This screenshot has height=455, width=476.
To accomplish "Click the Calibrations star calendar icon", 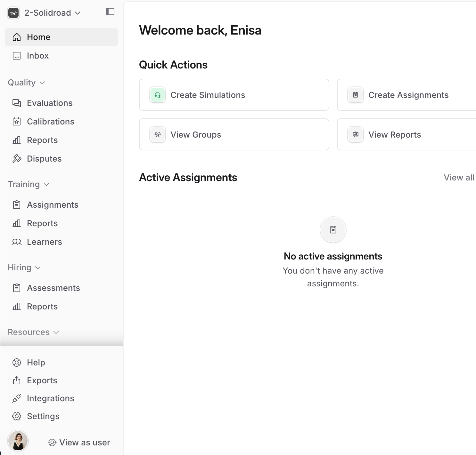I will click(17, 122).
